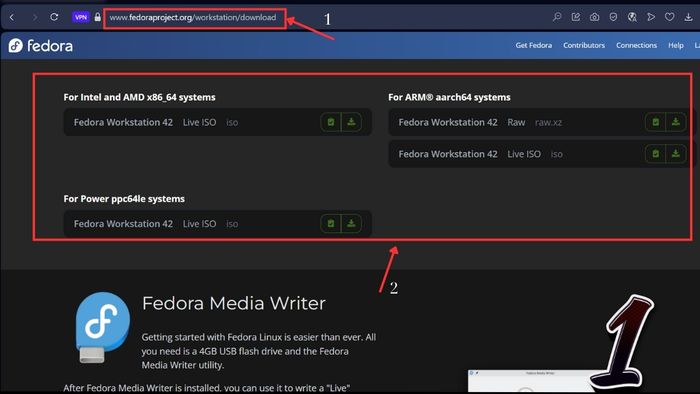Verify checksum for ppc64le Live ISO

(331, 224)
